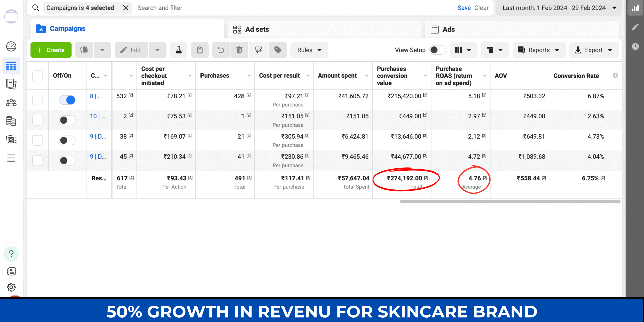
Task: Click the horizontal table scrollbar
Action: (x=510, y=202)
